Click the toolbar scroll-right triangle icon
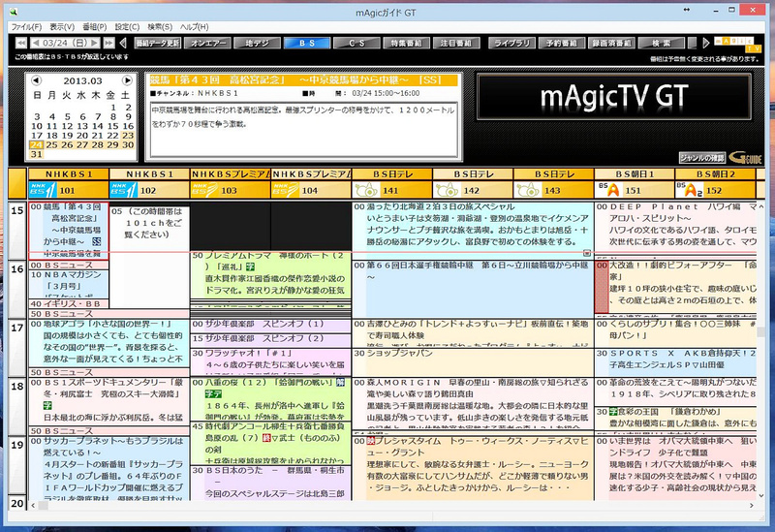This screenshot has width=775, height=532. click(x=706, y=43)
